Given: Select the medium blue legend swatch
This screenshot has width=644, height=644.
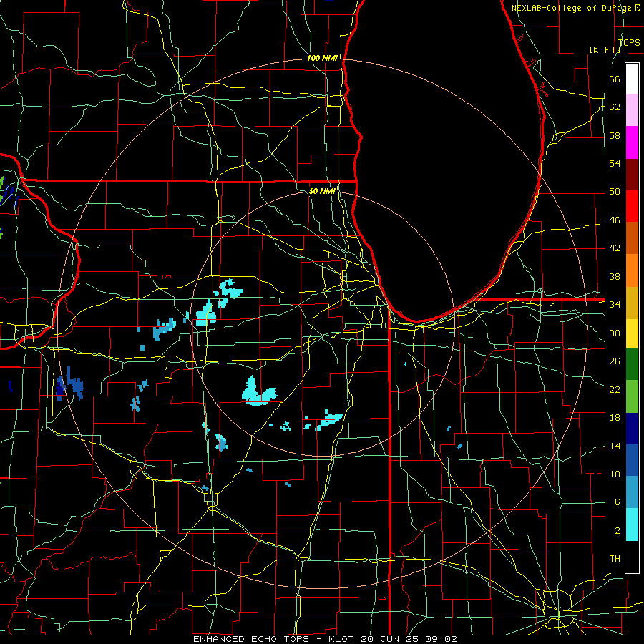Looking at the screenshot, I should pos(632,460).
